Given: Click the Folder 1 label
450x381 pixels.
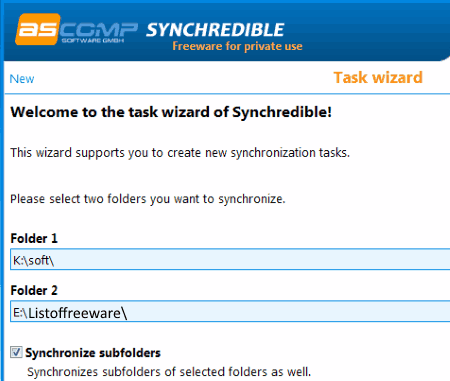Looking at the screenshot, I should 34,239.
